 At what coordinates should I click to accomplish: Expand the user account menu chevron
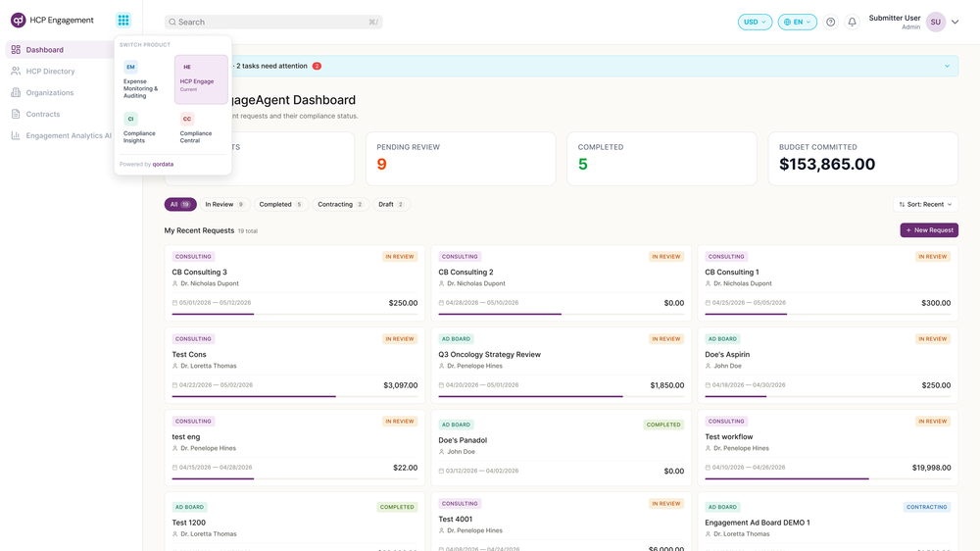[955, 22]
